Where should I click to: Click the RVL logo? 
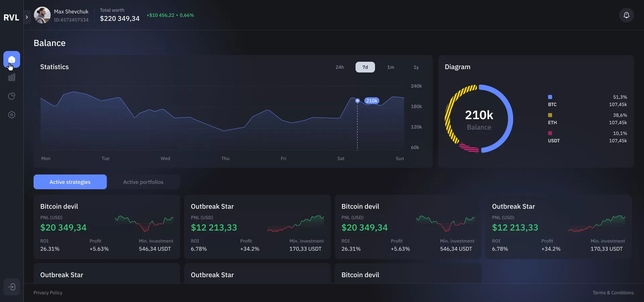tap(11, 17)
